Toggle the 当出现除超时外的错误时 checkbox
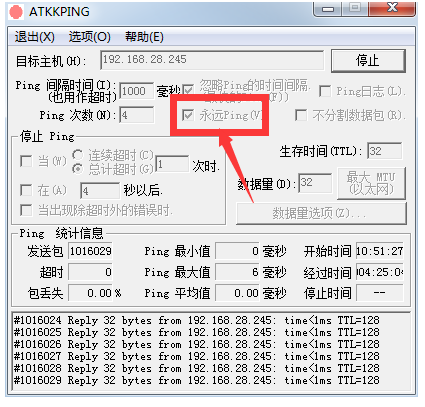Viewport: 425px width, 407px height. click(26, 210)
